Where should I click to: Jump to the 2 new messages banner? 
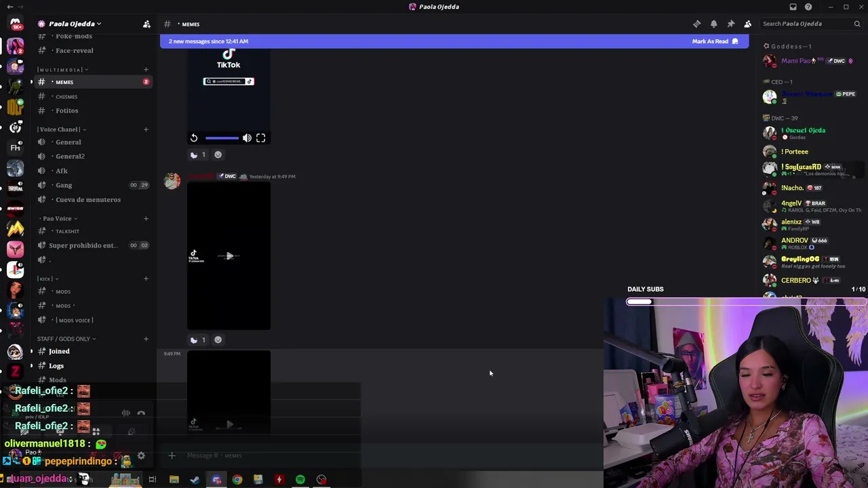(x=454, y=41)
